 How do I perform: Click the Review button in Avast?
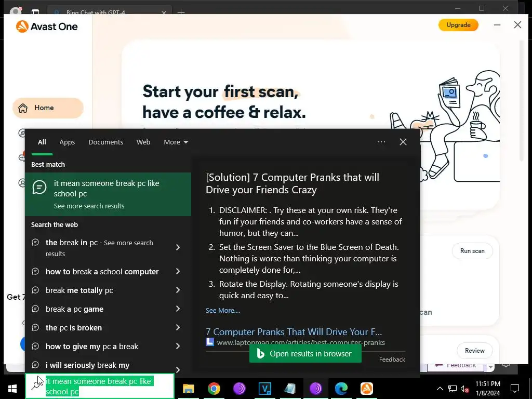[475, 351]
